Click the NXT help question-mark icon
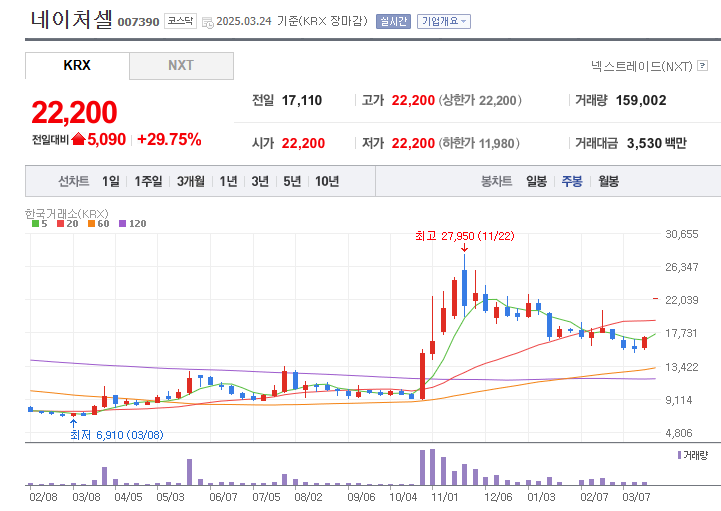This screenshot has height=511, width=721. [702, 66]
